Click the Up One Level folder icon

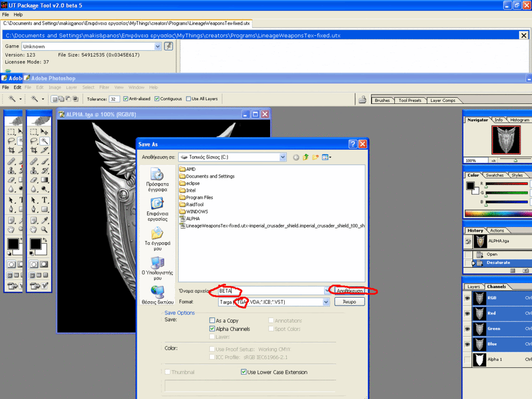click(x=306, y=157)
